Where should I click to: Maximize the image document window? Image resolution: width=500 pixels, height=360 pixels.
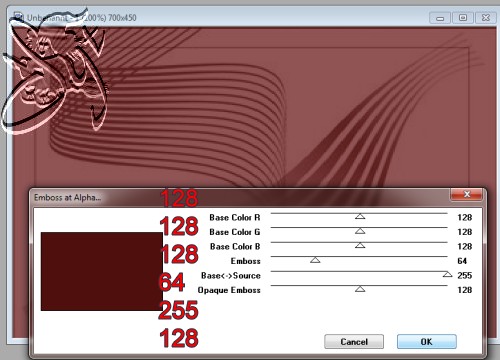tap(463, 18)
